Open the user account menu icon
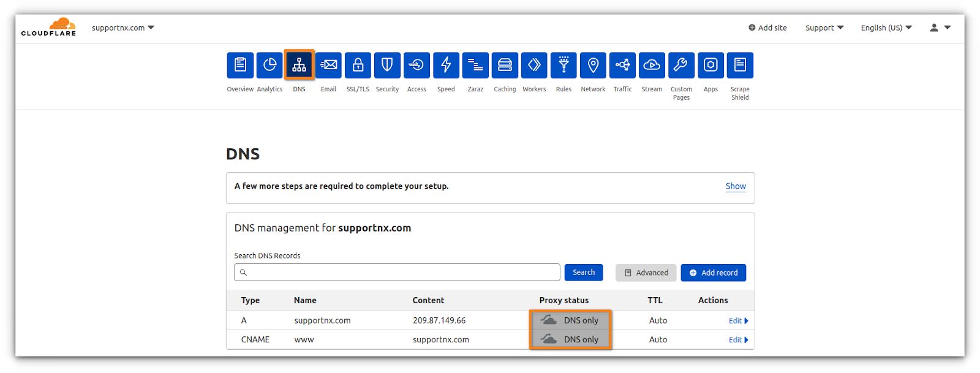Screen dimensions: 980x373 (x=940, y=28)
